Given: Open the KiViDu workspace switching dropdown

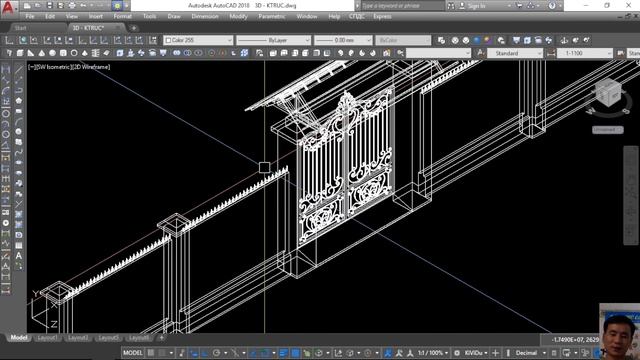Looking at the screenshot, I should (476, 353).
